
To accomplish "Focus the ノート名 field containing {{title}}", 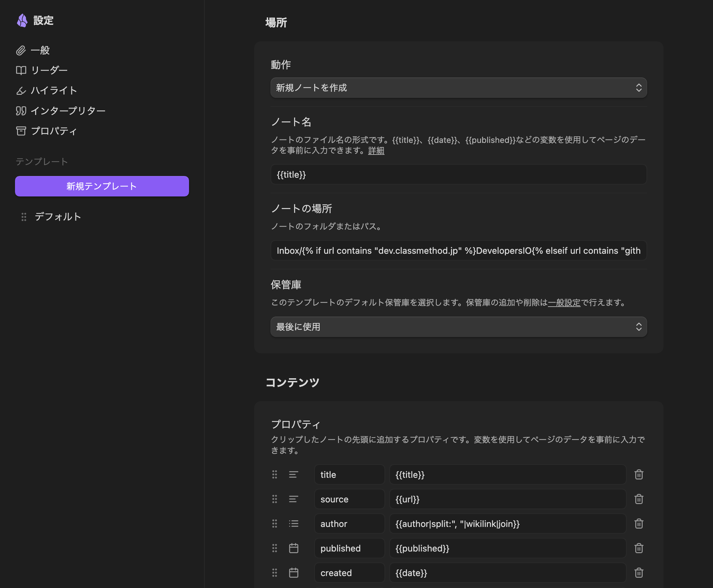I will point(459,175).
